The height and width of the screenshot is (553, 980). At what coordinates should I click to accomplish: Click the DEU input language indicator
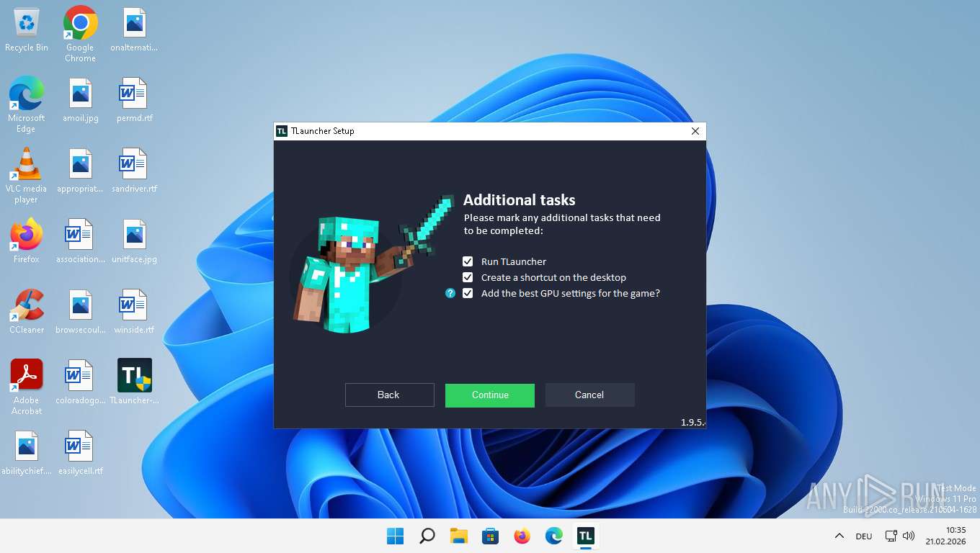point(863,536)
